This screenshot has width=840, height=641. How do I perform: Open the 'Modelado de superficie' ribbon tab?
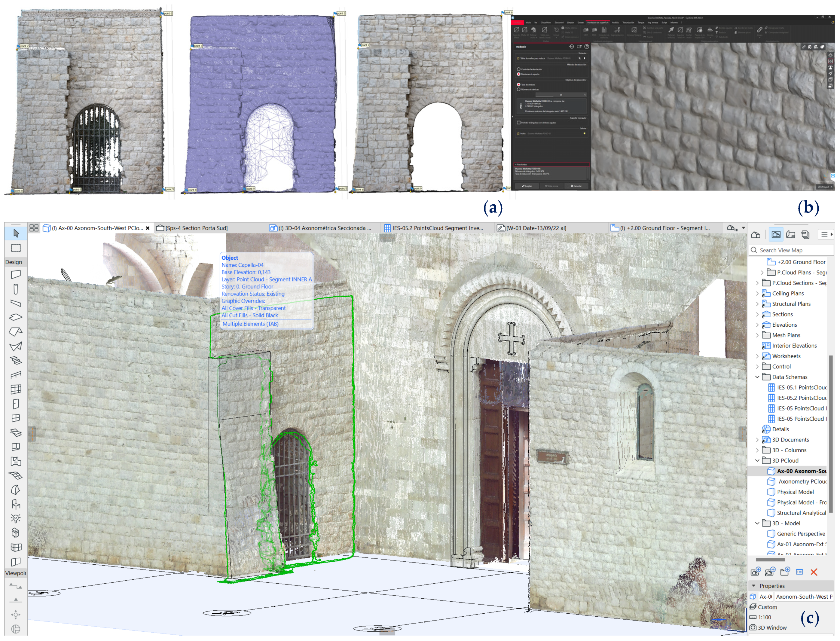(597, 23)
